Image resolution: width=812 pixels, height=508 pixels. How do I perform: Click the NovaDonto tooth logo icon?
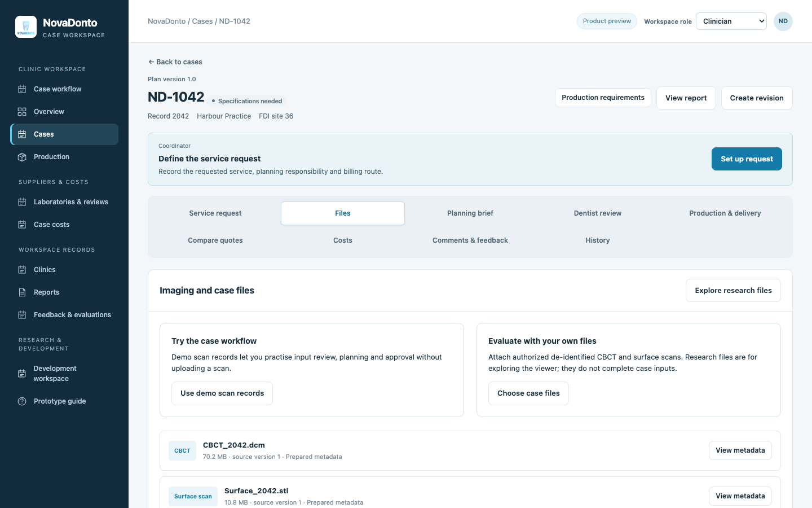[26, 27]
